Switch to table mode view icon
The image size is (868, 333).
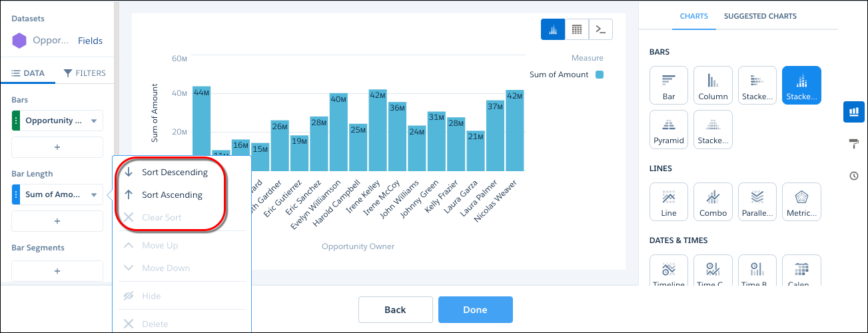(x=577, y=29)
